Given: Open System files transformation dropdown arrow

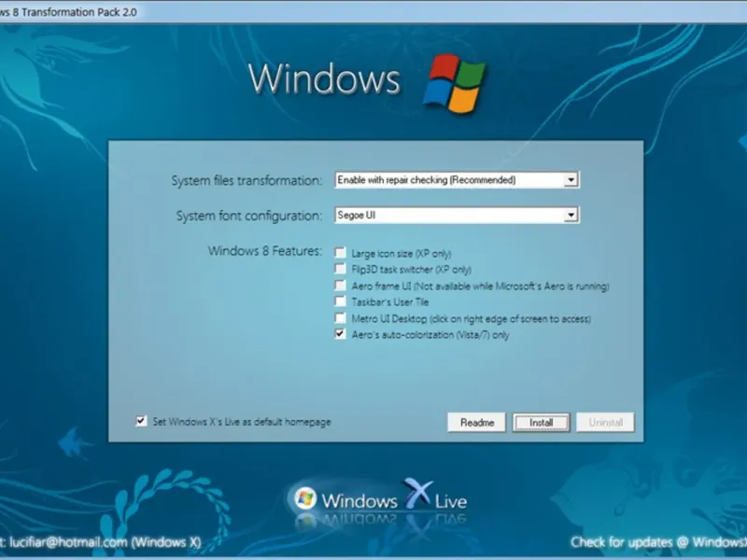Looking at the screenshot, I should [x=571, y=180].
